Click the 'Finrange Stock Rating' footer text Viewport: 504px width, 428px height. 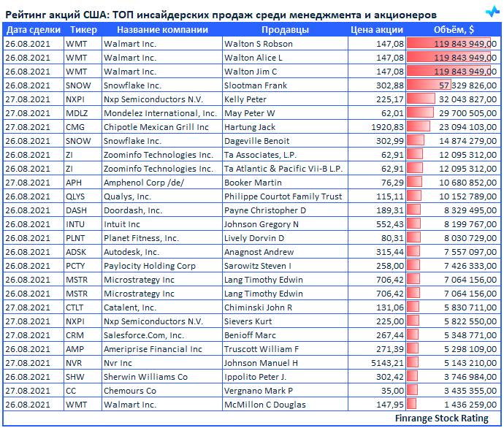[x=442, y=419]
